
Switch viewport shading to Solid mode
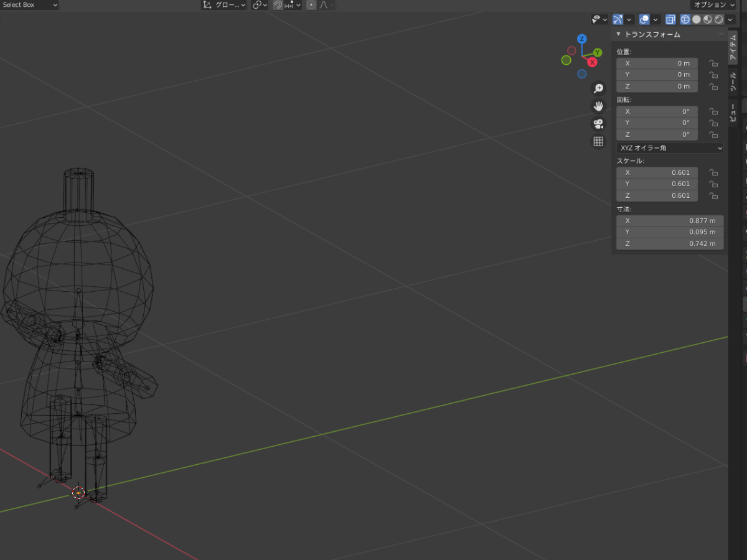click(x=697, y=19)
